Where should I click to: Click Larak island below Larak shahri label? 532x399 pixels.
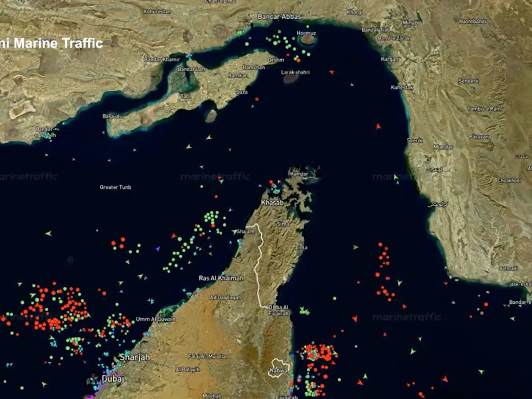tap(291, 78)
